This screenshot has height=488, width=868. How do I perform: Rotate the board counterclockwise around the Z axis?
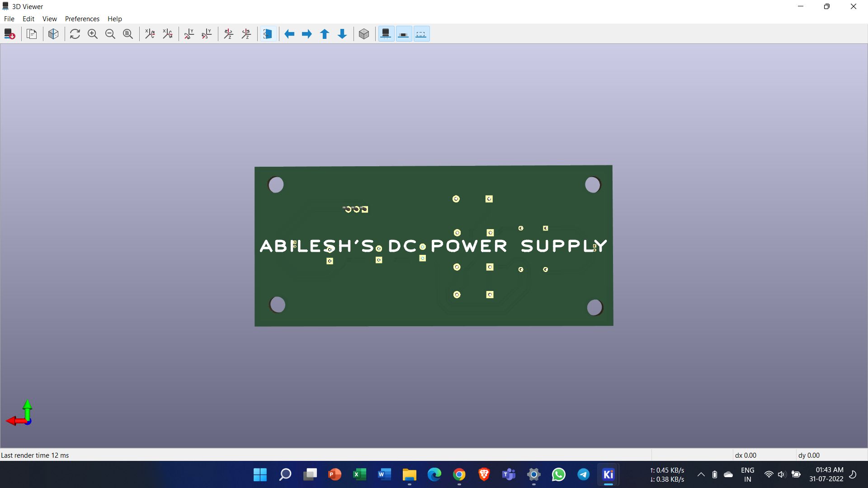246,34
